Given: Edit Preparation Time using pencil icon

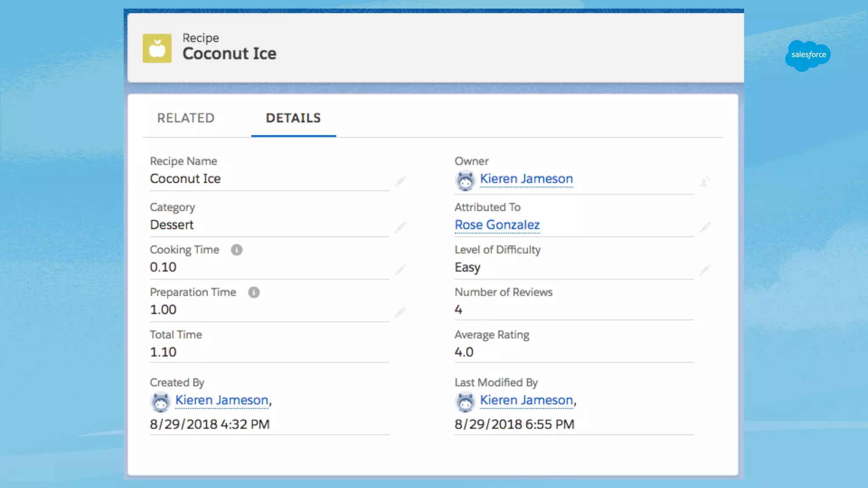Looking at the screenshot, I should pos(401,312).
